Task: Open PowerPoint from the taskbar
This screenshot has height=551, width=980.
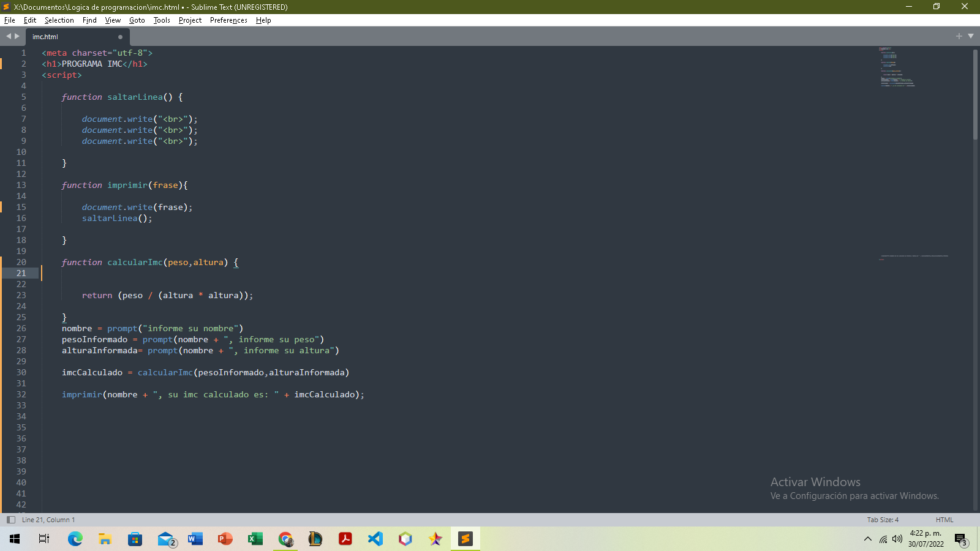Action: click(x=225, y=539)
